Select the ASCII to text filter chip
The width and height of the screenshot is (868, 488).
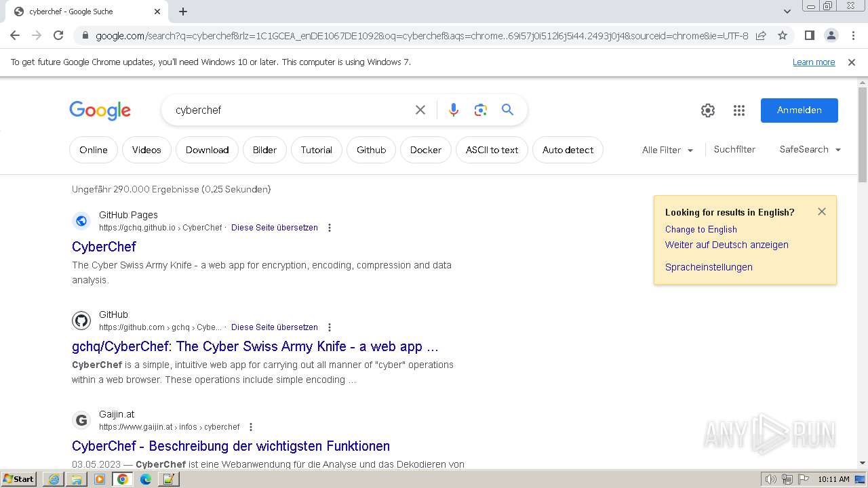(492, 150)
